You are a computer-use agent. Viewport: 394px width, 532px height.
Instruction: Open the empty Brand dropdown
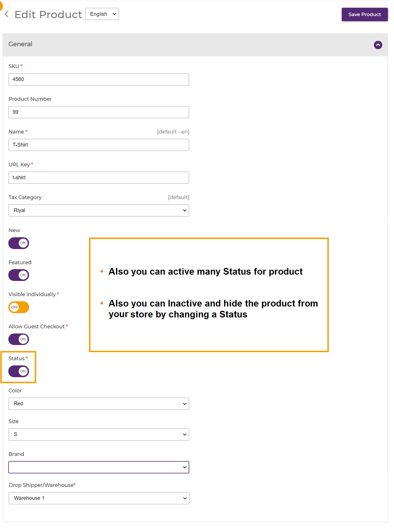98,467
